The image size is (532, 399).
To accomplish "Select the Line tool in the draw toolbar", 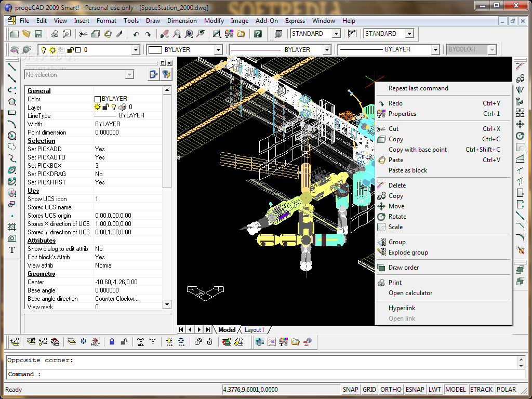I will [x=12, y=66].
